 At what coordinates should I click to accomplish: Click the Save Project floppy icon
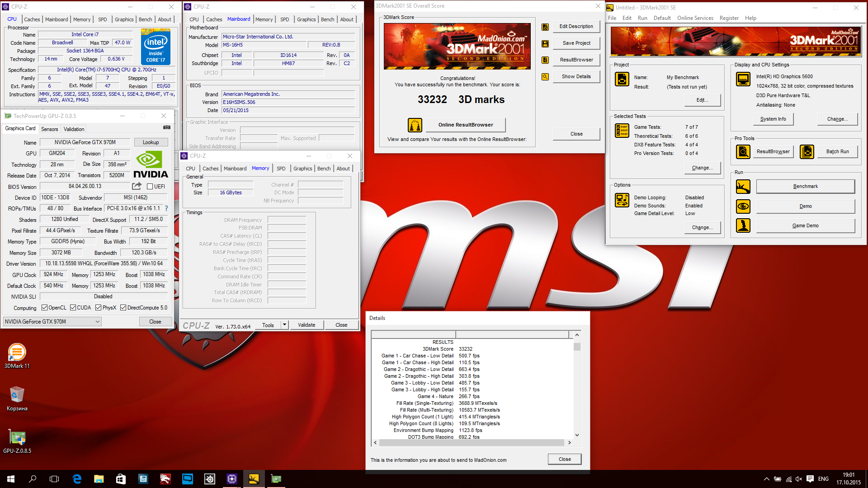click(x=545, y=44)
